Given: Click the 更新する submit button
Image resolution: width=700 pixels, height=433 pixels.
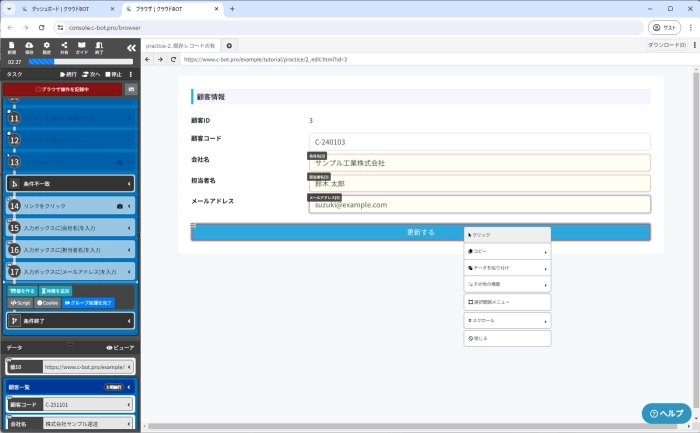Looking at the screenshot, I should tap(420, 232).
